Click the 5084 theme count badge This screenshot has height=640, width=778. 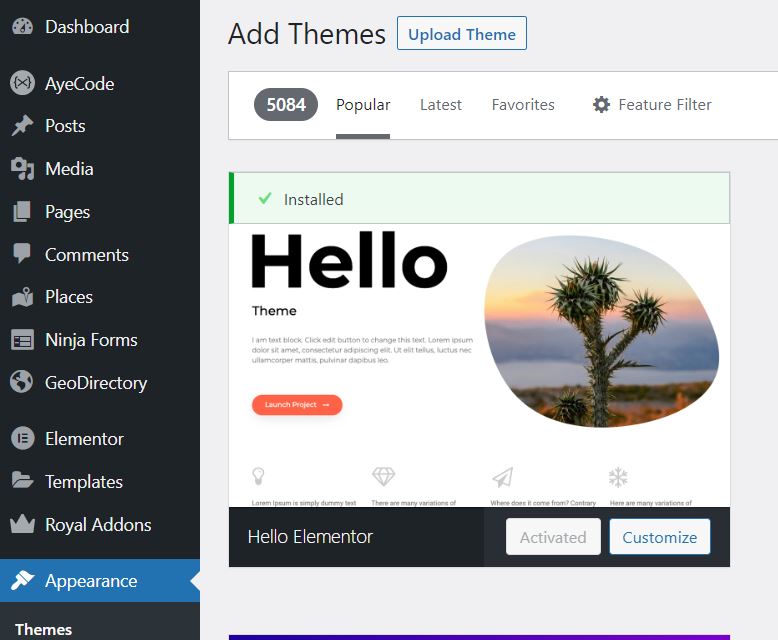point(286,105)
